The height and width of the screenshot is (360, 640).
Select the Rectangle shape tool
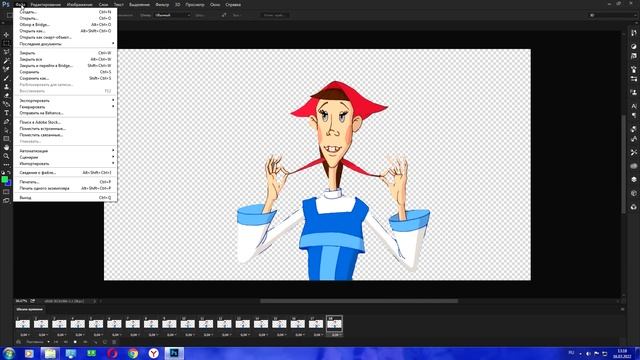pos(6,139)
